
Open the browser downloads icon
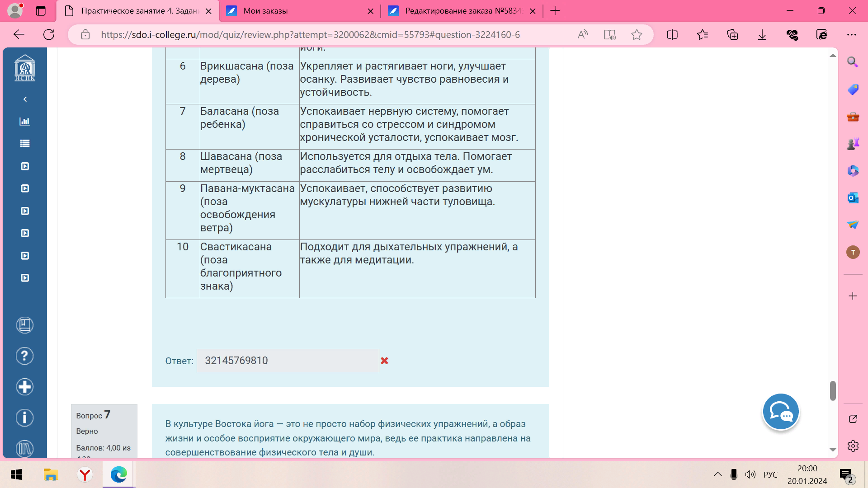pos(762,35)
